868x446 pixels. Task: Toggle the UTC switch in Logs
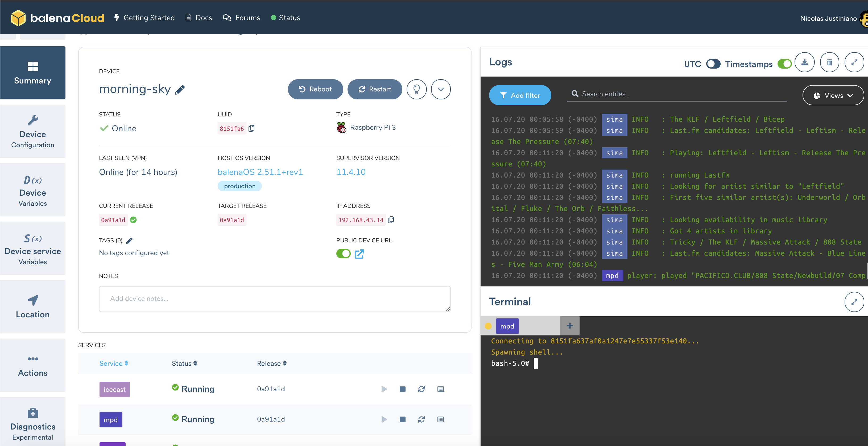click(713, 64)
